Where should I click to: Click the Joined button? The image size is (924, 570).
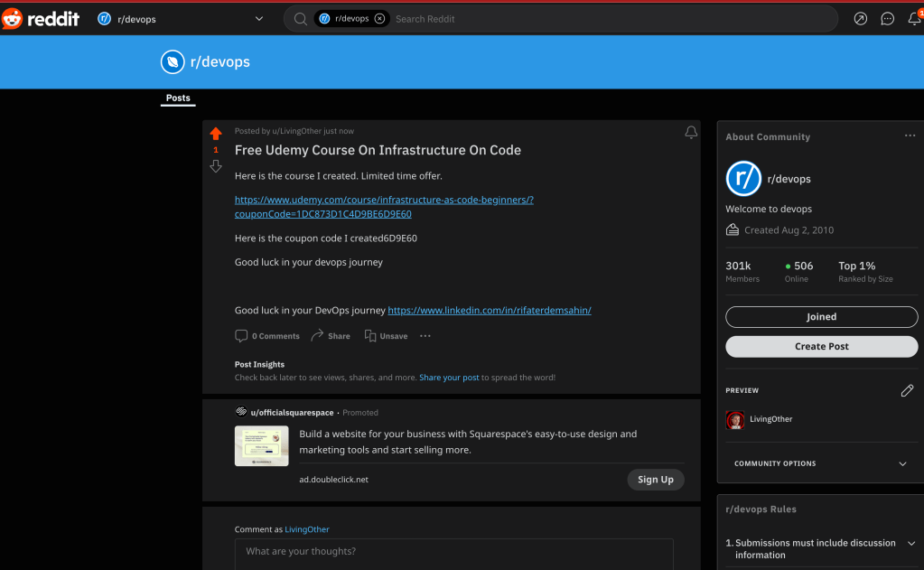821,316
